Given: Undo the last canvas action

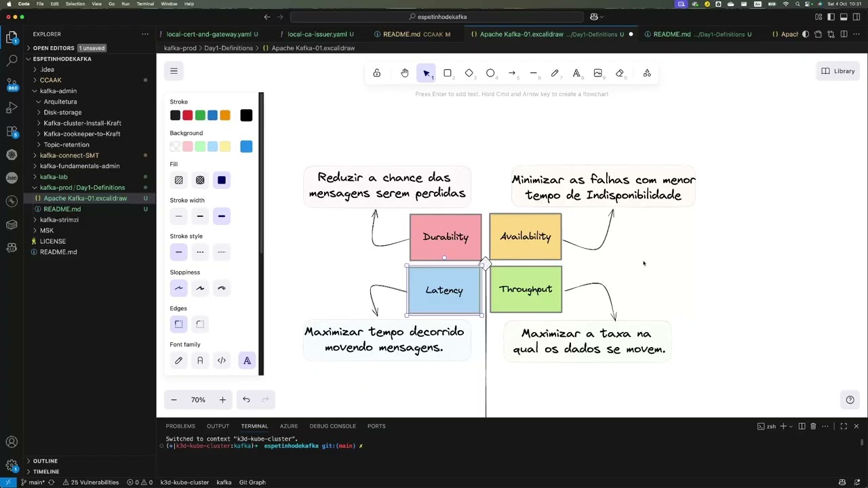Looking at the screenshot, I should point(246,400).
